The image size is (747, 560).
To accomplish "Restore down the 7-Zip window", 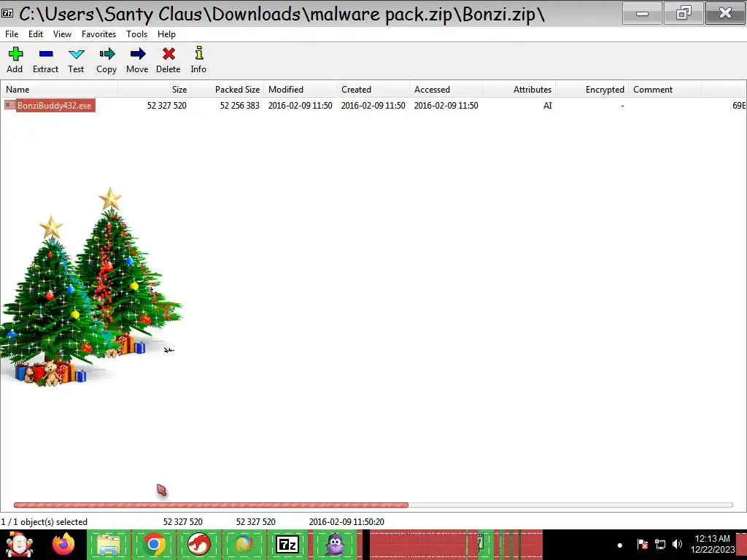I will (684, 13).
